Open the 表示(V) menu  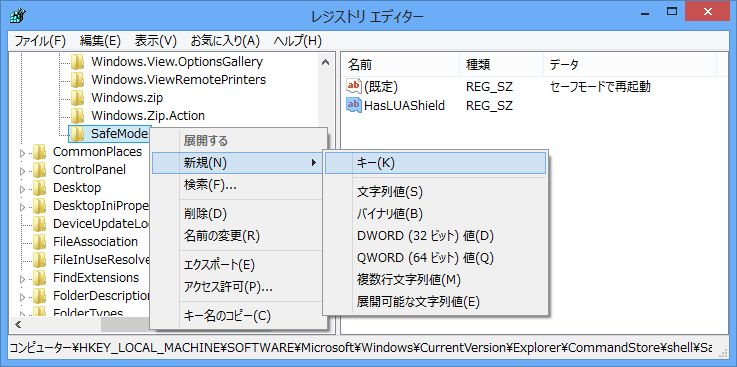pos(155,41)
